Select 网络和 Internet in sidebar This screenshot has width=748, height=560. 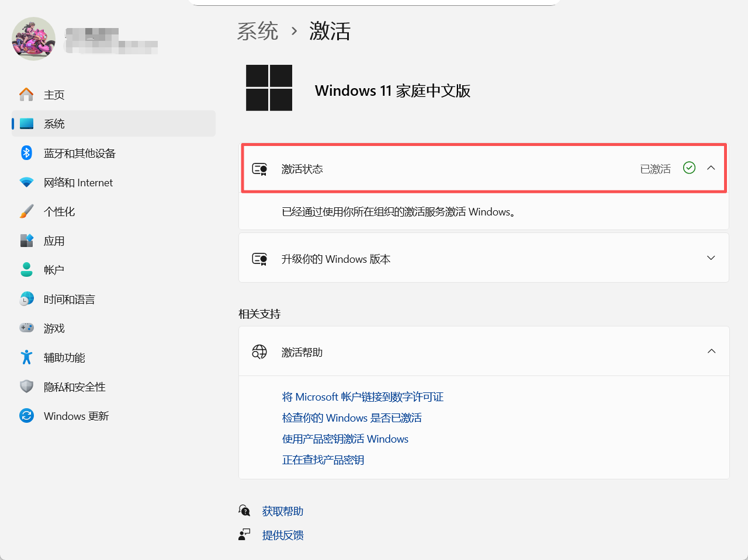coord(78,182)
